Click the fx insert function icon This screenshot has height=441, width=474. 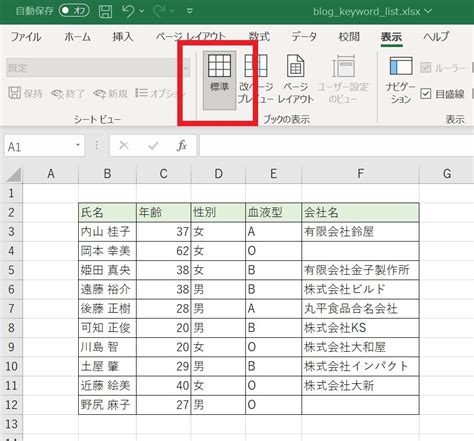[x=182, y=146]
